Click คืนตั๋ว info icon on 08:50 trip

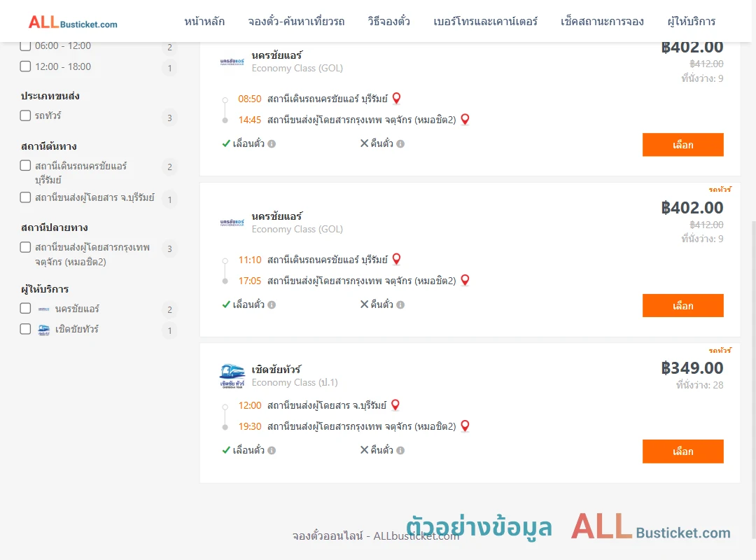coord(400,143)
